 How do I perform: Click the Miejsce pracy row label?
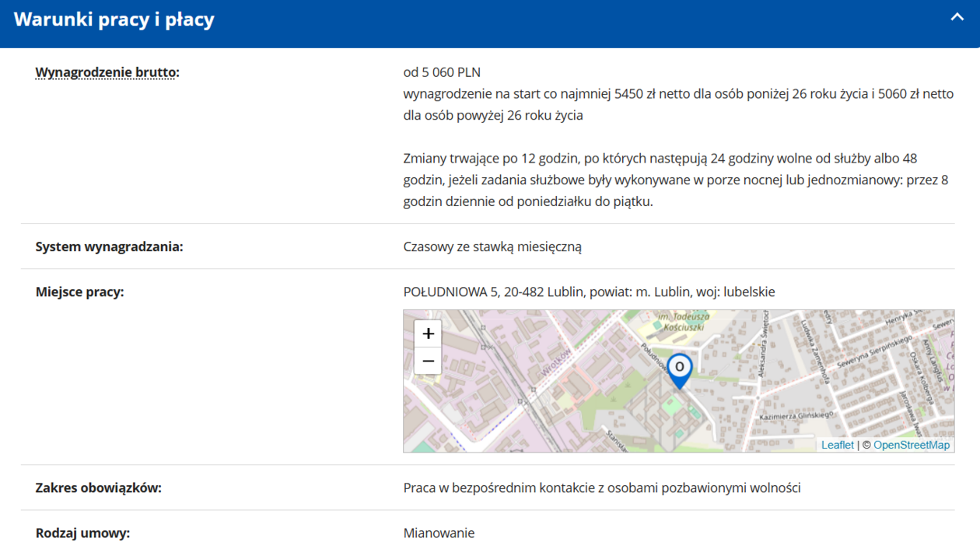(79, 292)
